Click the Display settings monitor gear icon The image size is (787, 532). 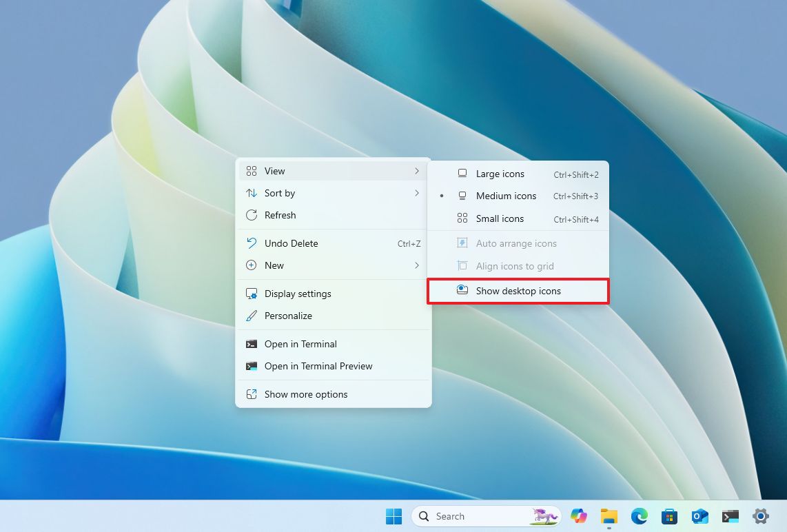[252, 294]
